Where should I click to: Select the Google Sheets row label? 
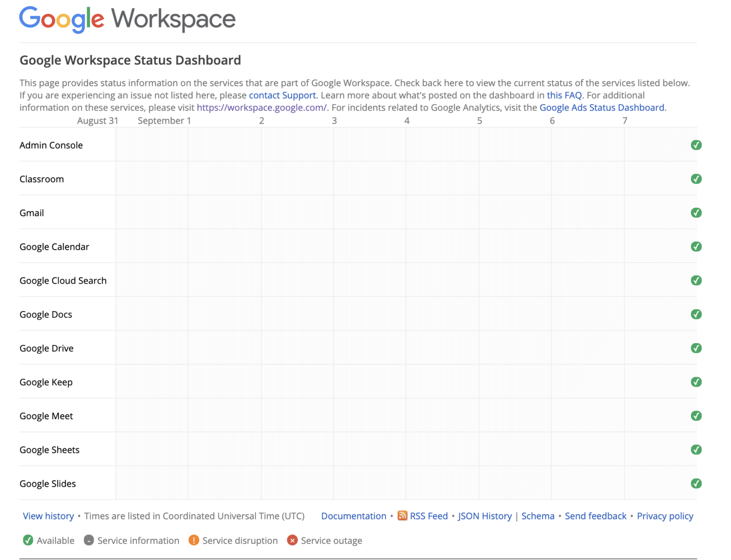click(x=49, y=449)
